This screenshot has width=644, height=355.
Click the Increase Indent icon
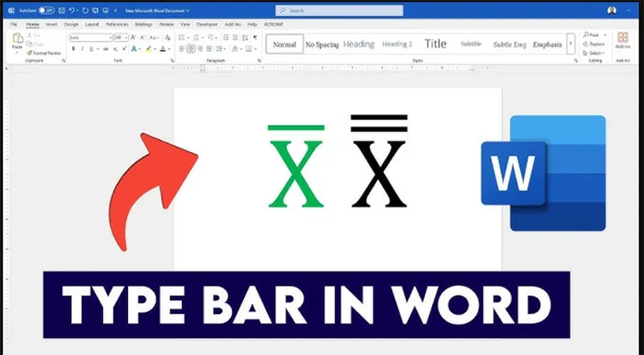pos(235,37)
